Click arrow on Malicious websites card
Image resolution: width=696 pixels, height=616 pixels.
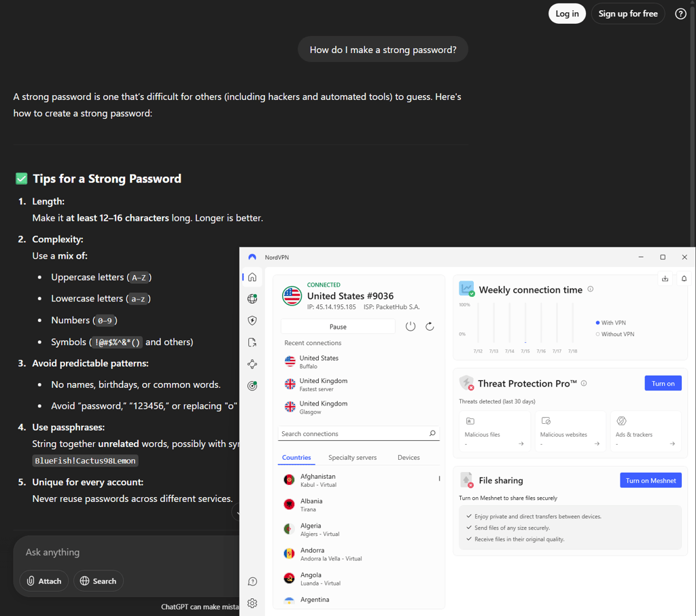point(597,443)
